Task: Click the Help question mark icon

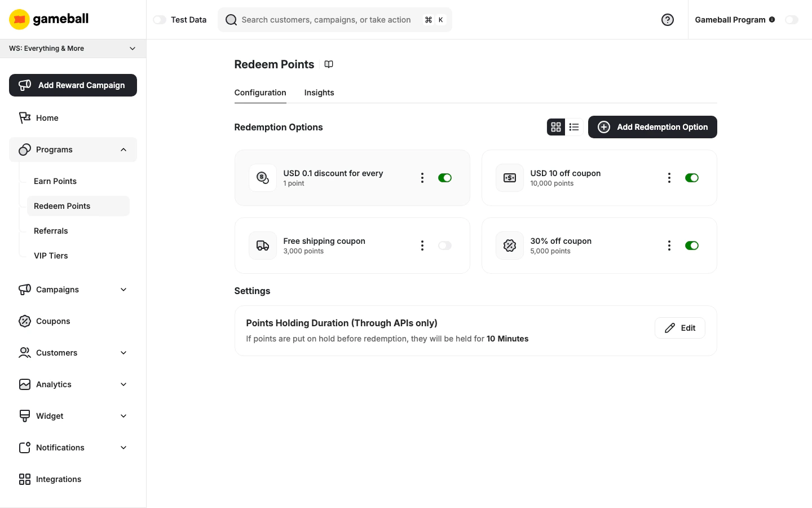Action: coord(668,20)
